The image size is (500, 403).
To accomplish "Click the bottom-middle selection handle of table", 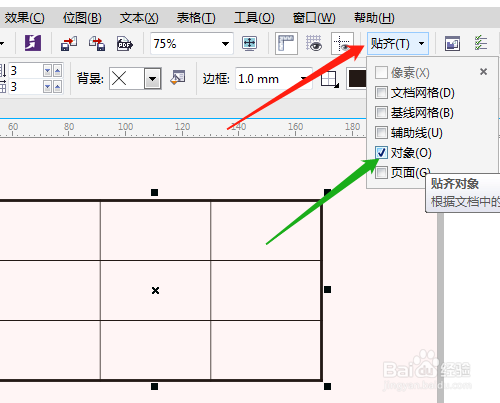I will click(154, 386).
